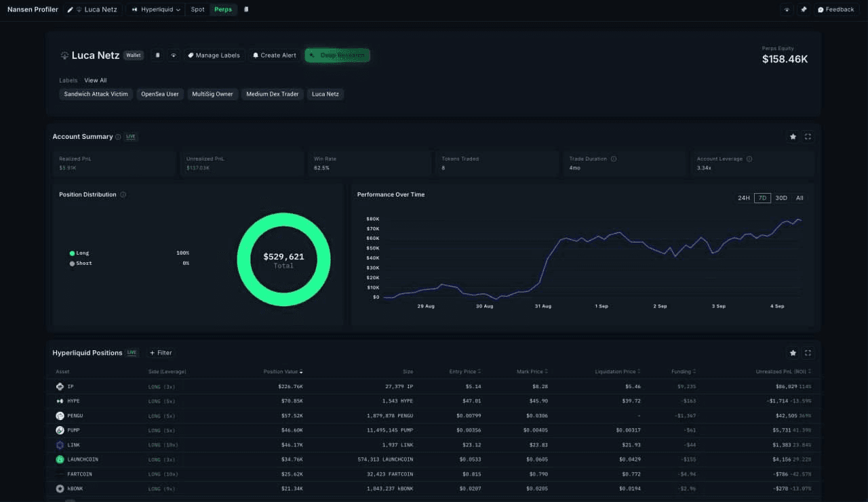Click the 1,543 HYPE size cell
The width and height of the screenshot is (868, 502).
397,401
